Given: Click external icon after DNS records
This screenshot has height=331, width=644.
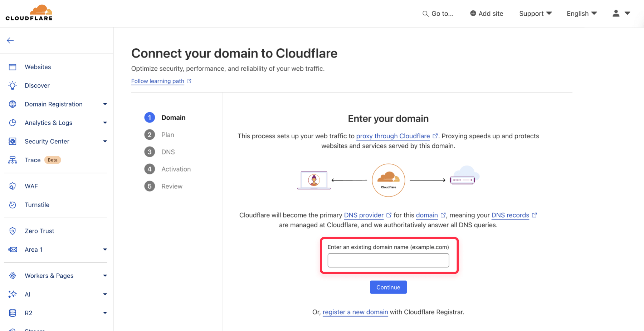Looking at the screenshot, I should pos(535,215).
